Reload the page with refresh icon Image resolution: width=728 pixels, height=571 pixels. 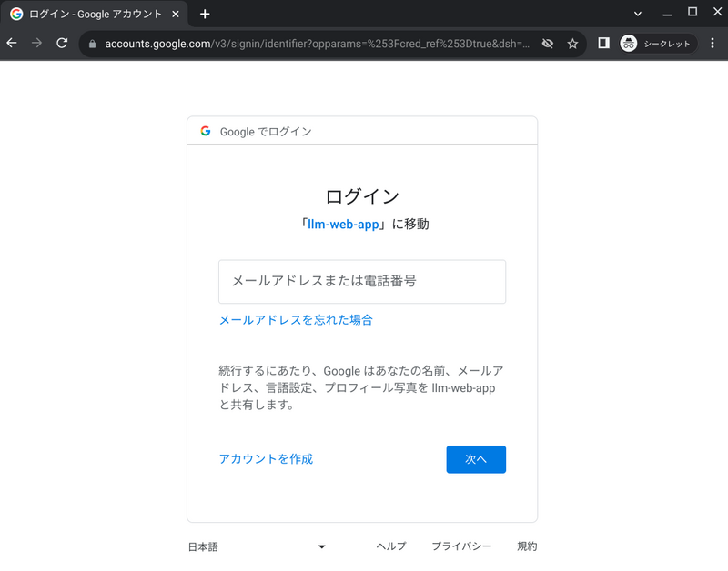(x=62, y=43)
